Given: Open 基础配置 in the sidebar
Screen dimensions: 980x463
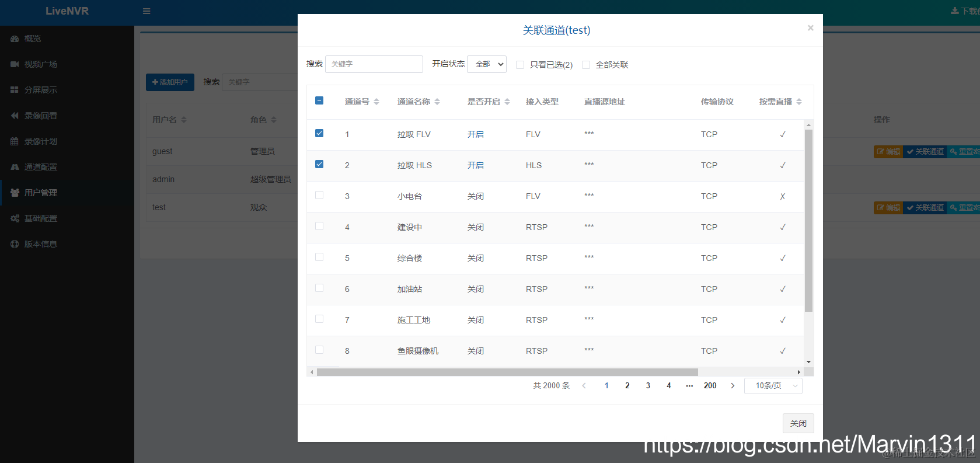Looking at the screenshot, I should tap(41, 218).
